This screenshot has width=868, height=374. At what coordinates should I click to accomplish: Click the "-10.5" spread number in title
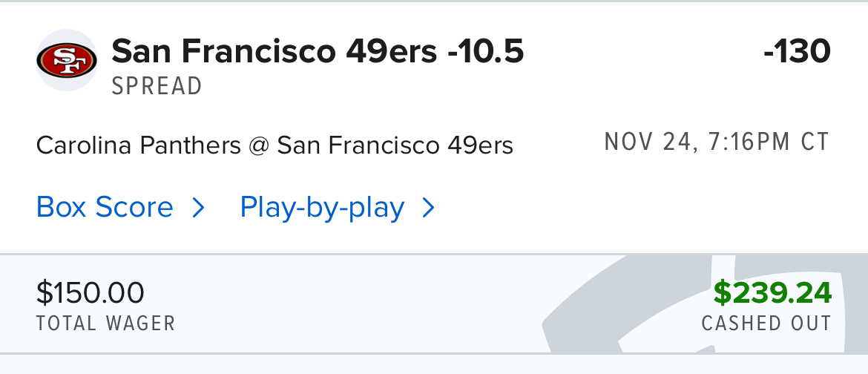point(486,52)
